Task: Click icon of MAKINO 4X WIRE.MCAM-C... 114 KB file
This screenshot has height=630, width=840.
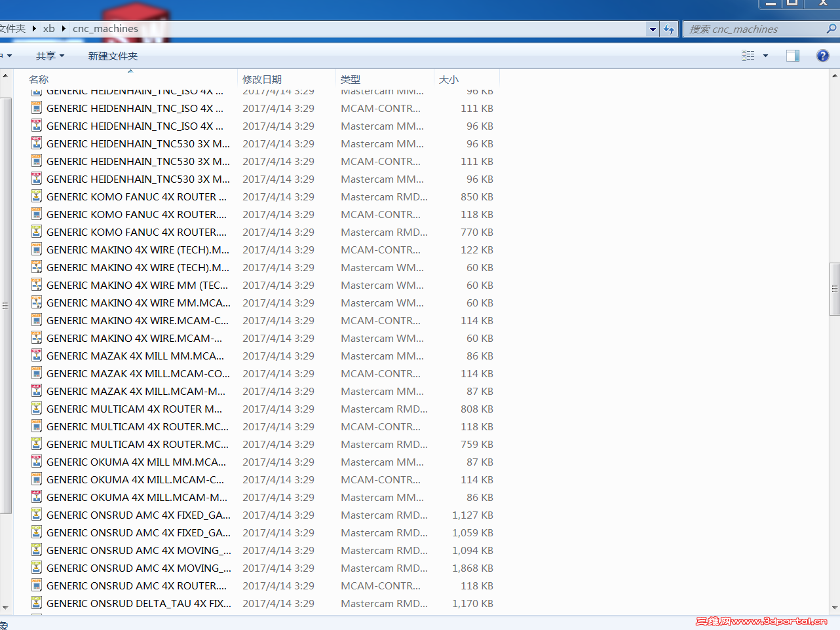Action: [37, 320]
